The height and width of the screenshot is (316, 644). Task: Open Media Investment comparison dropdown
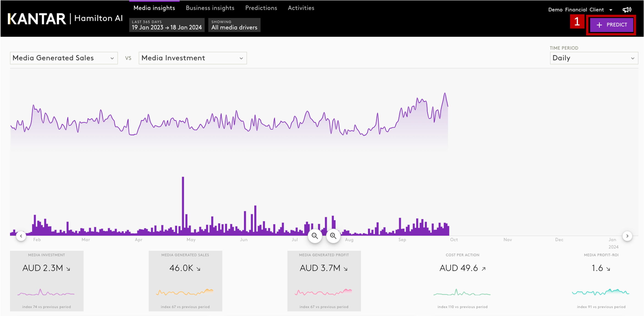193,58
